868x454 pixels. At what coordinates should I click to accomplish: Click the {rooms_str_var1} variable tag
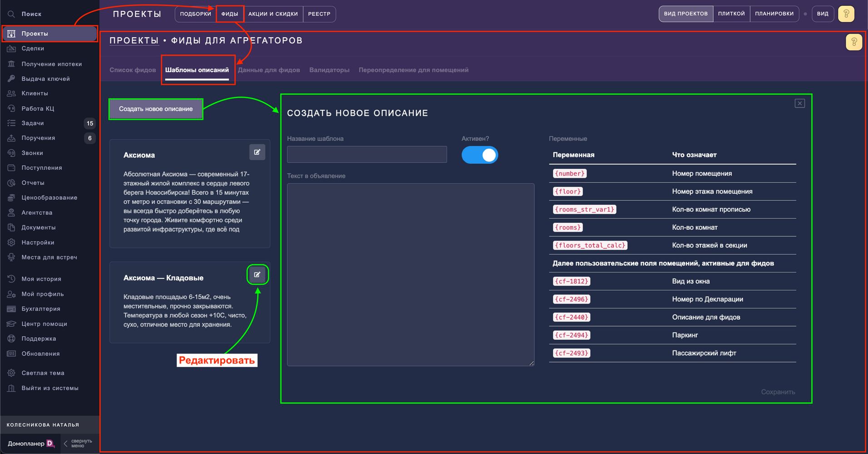[585, 209]
